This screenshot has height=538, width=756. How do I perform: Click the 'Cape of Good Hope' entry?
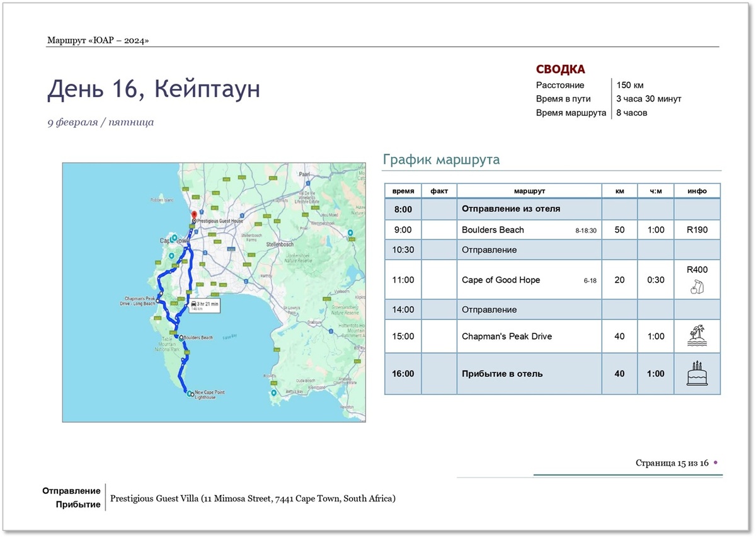pyautogui.click(x=501, y=280)
